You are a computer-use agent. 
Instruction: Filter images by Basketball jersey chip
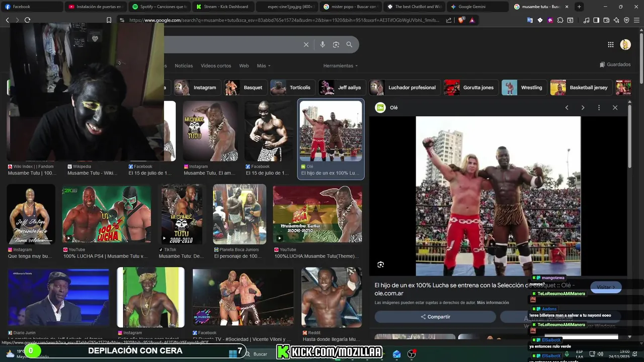coord(581,87)
